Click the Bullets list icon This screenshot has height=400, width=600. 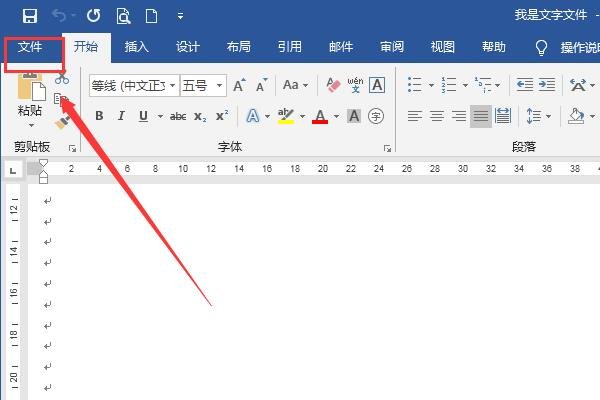pyautogui.click(x=415, y=85)
